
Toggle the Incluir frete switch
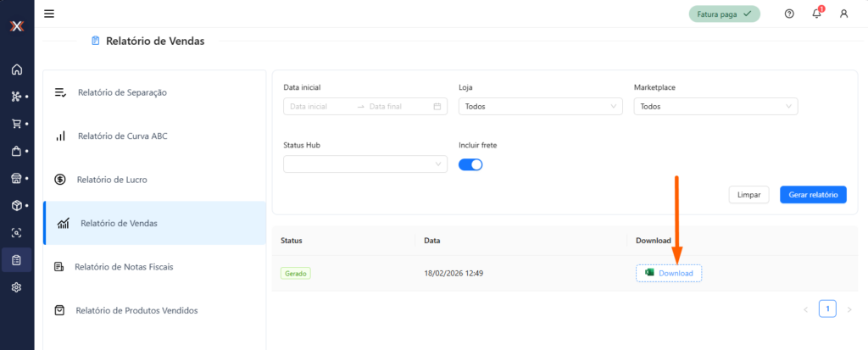click(470, 164)
